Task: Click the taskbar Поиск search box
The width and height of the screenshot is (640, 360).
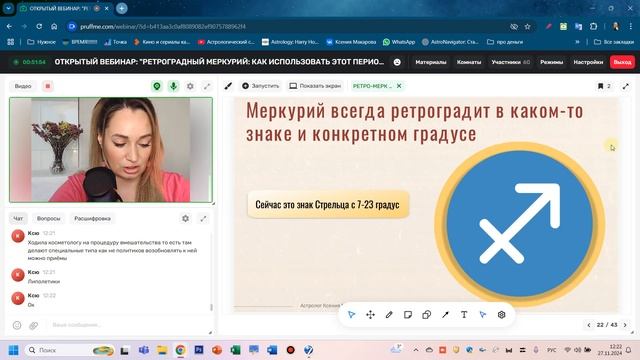Action: (x=69, y=350)
